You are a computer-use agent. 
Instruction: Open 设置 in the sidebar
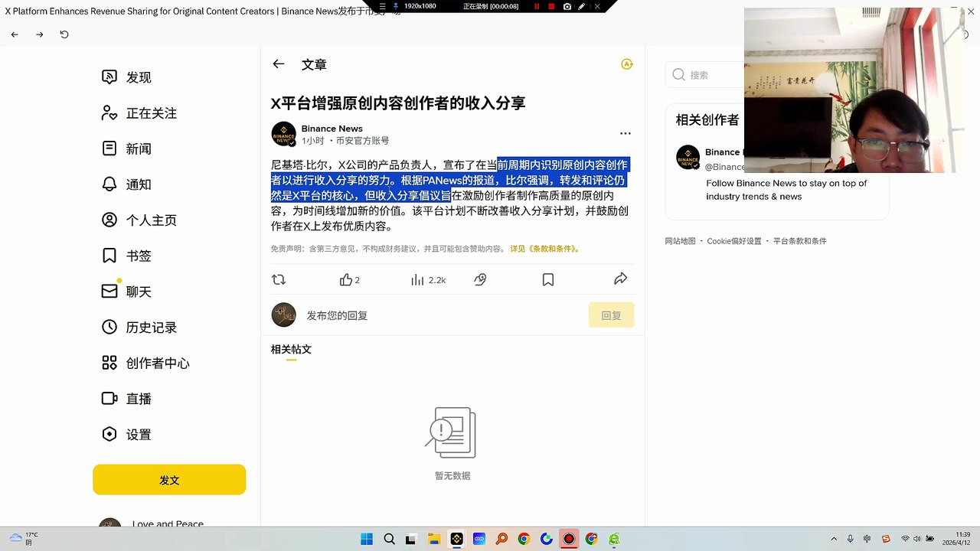127,435
